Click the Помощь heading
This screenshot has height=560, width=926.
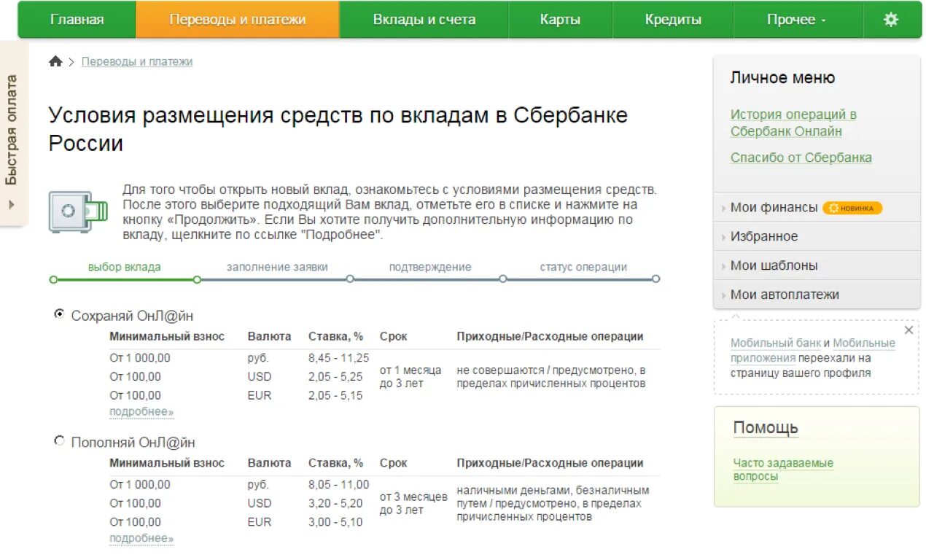click(766, 428)
